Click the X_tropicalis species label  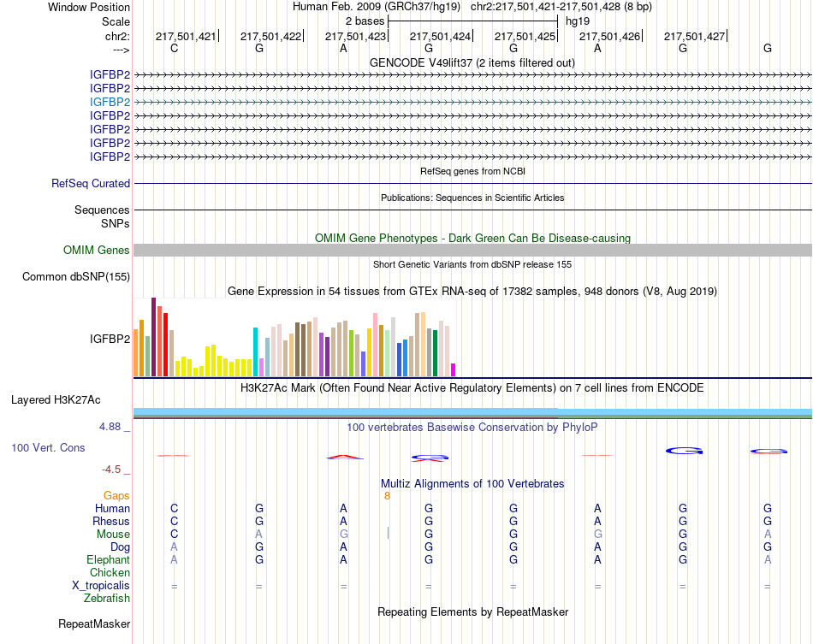(x=101, y=586)
